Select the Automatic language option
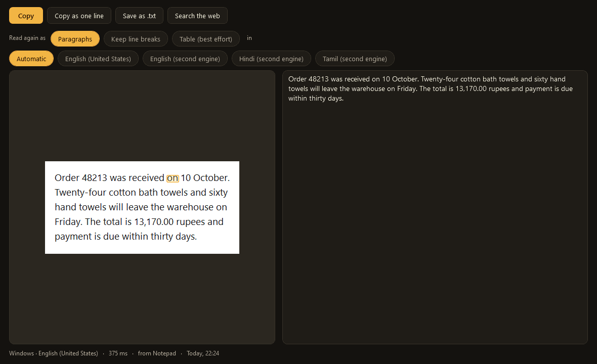The height and width of the screenshot is (364, 597). [31, 59]
